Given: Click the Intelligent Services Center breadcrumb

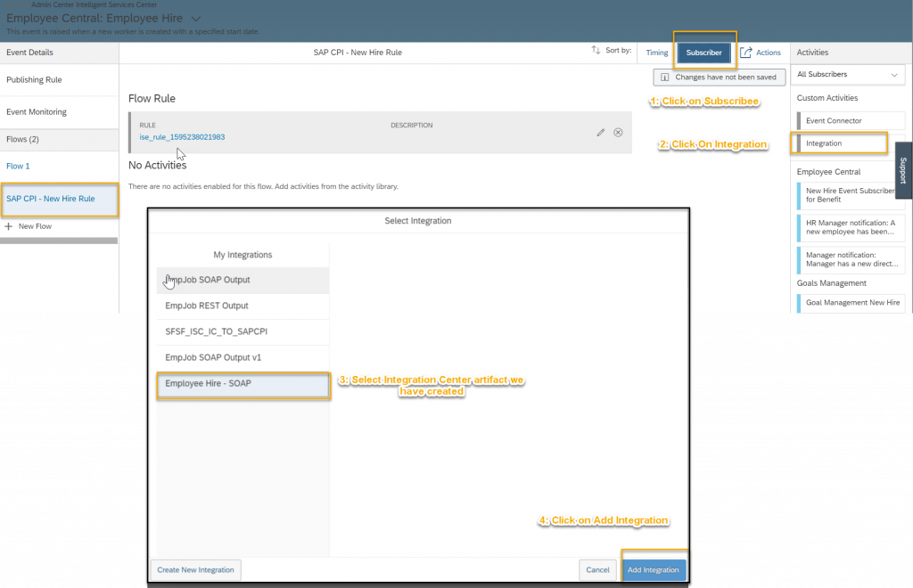Looking at the screenshot, I should tap(117, 4).
